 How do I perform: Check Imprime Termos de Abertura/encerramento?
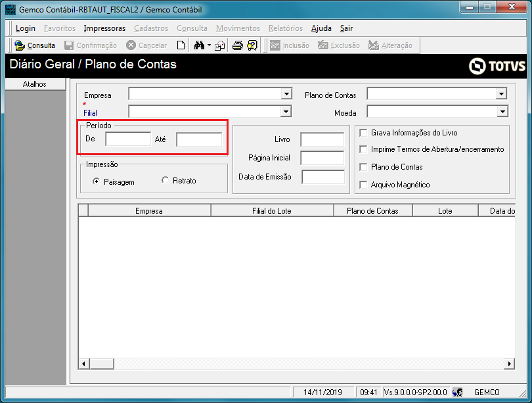[x=363, y=149]
